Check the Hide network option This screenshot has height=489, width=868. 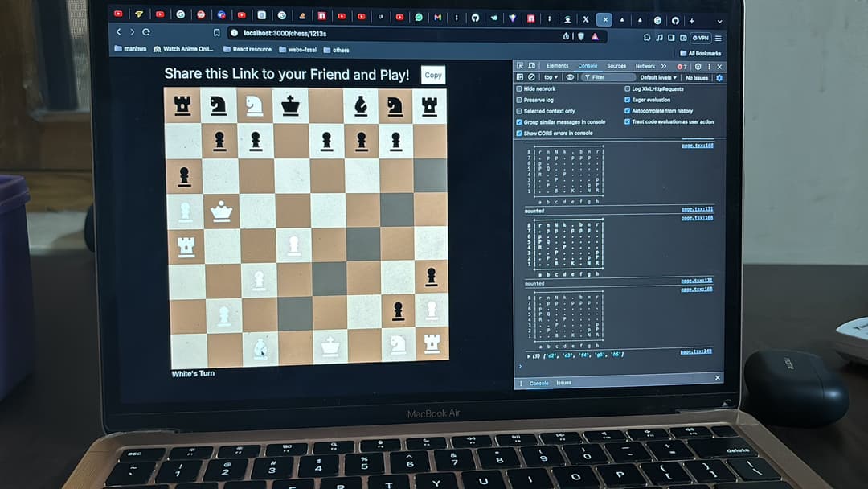click(518, 88)
